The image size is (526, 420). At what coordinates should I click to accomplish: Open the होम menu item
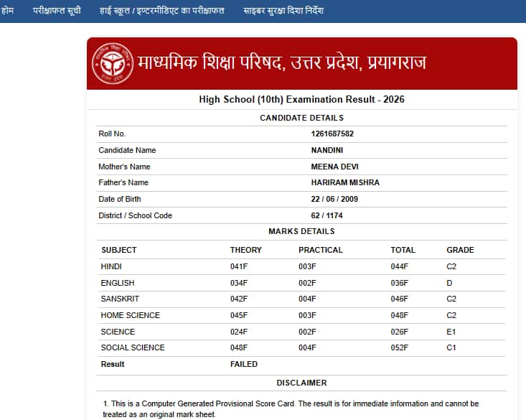pos(7,11)
